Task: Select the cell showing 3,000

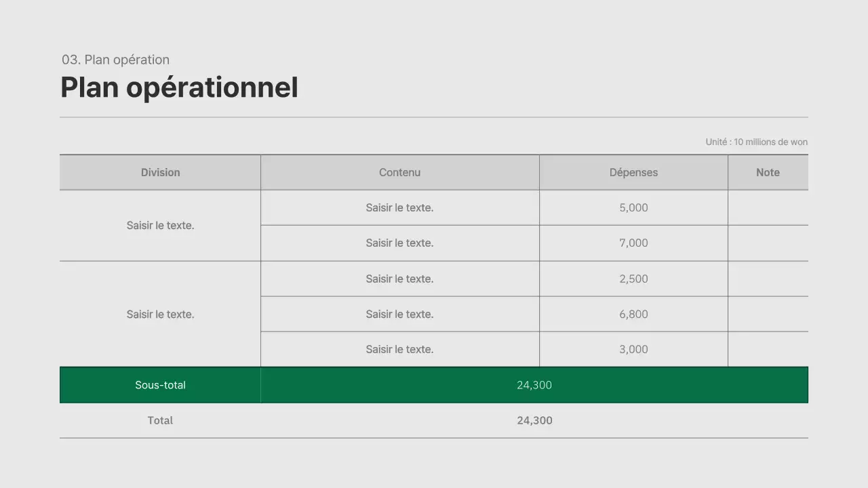Action: pyautogui.click(x=633, y=349)
